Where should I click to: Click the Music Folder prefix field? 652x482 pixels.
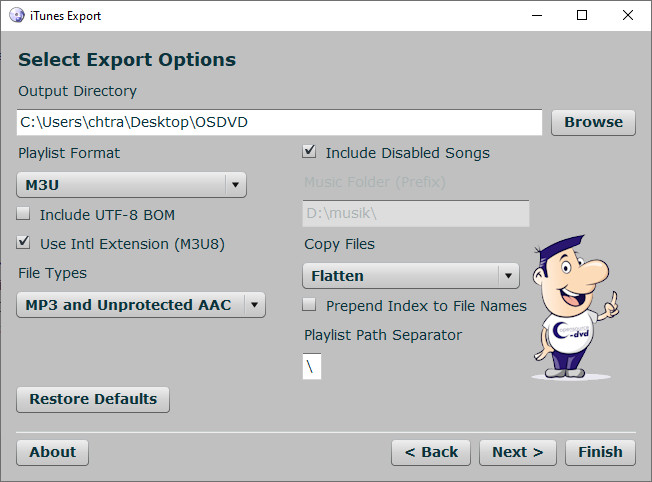(415, 214)
